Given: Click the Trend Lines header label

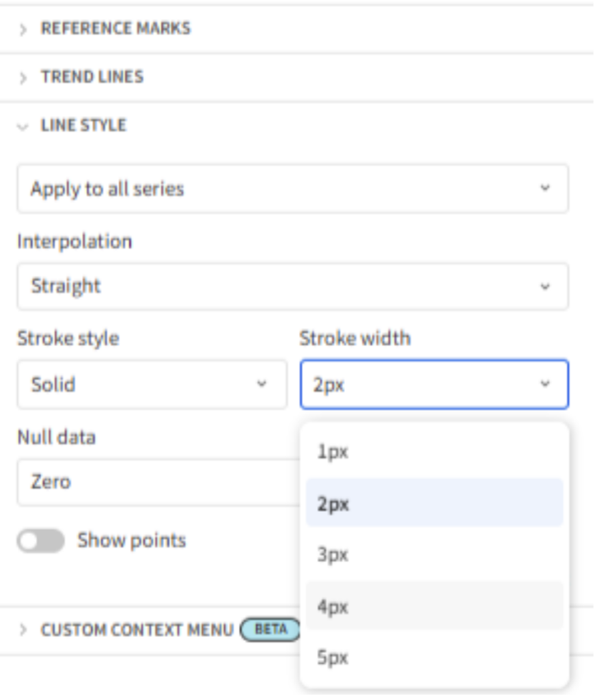Looking at the screenshot, I should pos(93,78).
